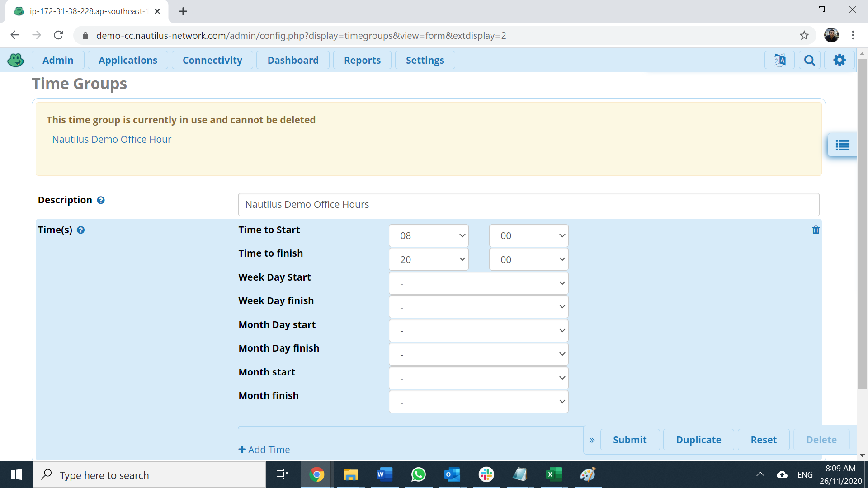Open Excel from taskbar
This screenshot has width=868, height=488.
tap(554, 474)
